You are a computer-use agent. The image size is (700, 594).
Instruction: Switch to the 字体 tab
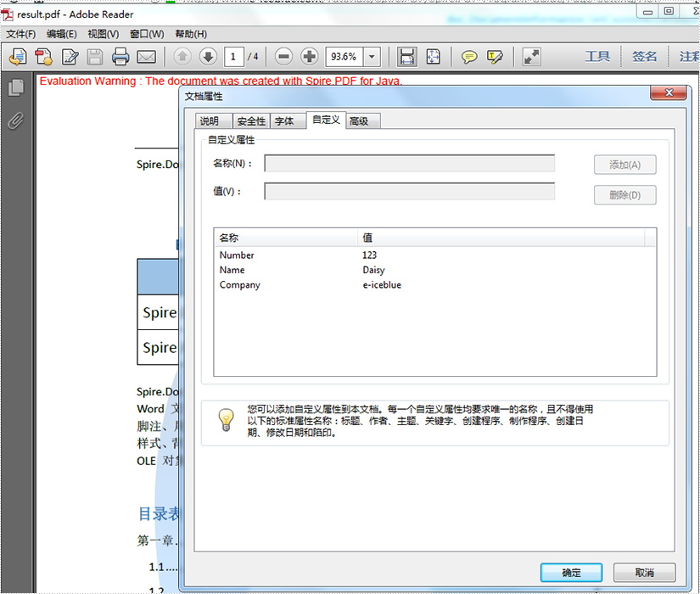(288, 121)
